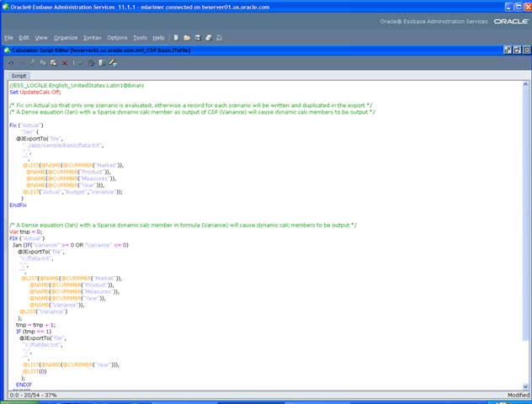
Task: Click the Undo arrow in script toolbar
Action: tap(11, 63)
